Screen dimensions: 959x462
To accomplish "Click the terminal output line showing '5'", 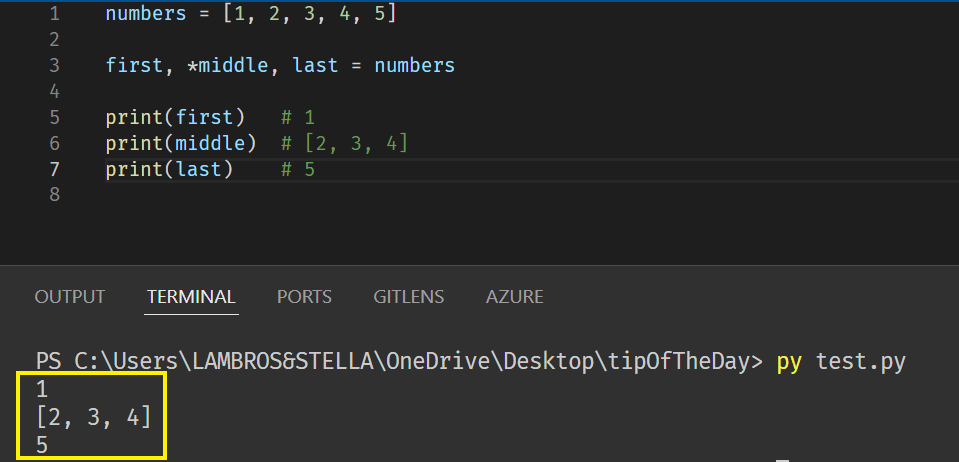I will pyautogui.click(x=42, y=444).
